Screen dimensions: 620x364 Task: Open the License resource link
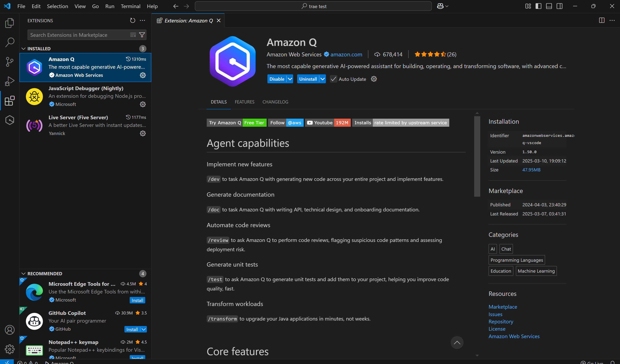(497, 329)
